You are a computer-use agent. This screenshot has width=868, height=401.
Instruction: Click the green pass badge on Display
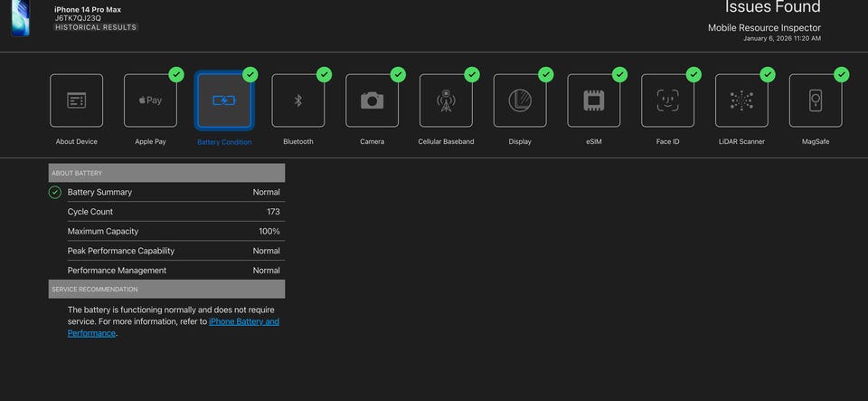(546, 74)
